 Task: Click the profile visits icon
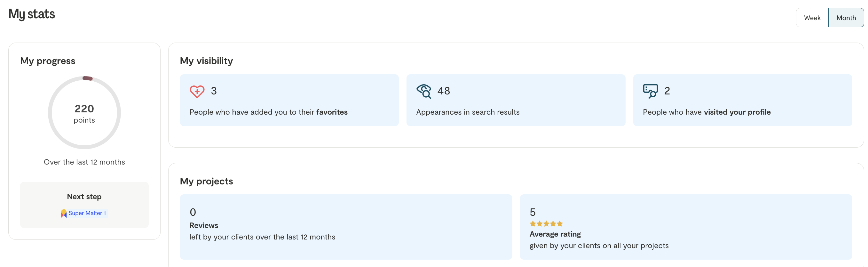650,91
